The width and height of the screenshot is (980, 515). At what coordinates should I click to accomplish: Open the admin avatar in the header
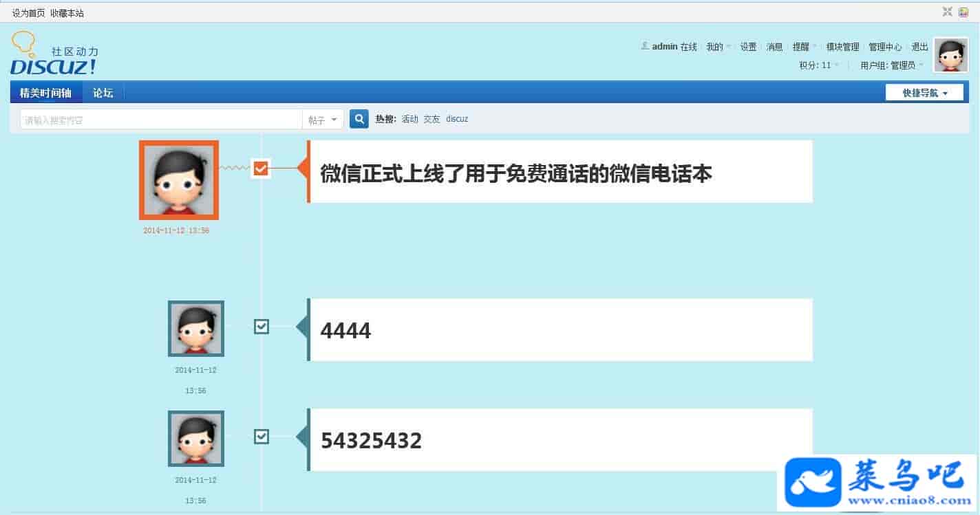click(950, 55)
